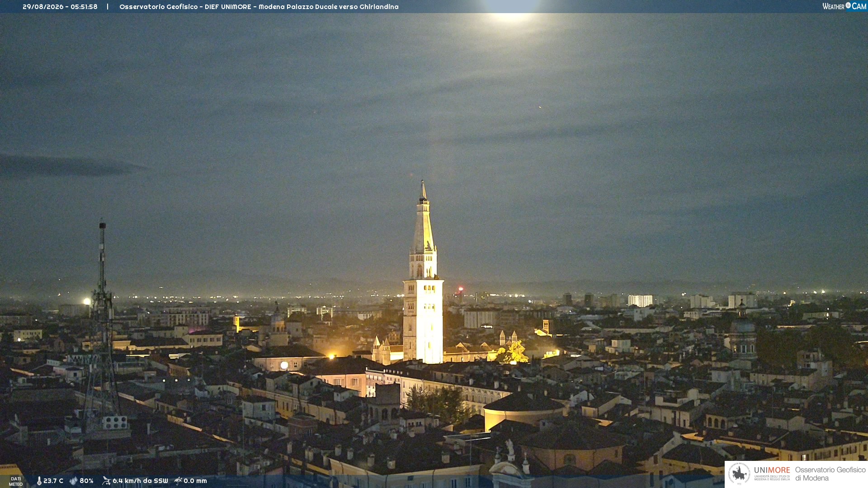Click the bright moon in sky
Image resolution: width=868 pixels, height=488 pixels.
(x=511, y=9)
